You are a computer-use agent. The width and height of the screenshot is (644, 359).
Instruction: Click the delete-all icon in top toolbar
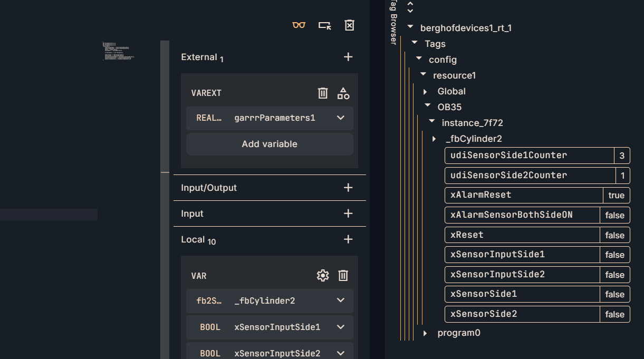(x=349, y=25)
